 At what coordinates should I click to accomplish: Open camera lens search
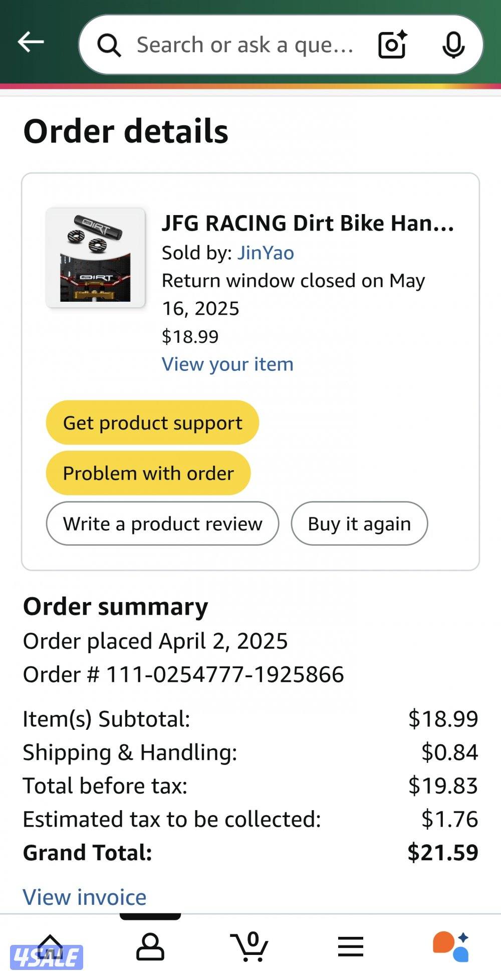392,45
